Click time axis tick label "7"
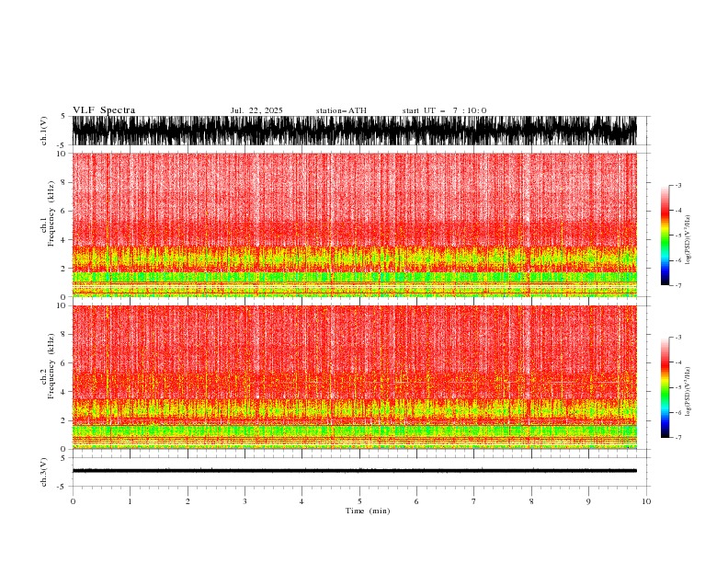728x563 pixels. point(474,501)
